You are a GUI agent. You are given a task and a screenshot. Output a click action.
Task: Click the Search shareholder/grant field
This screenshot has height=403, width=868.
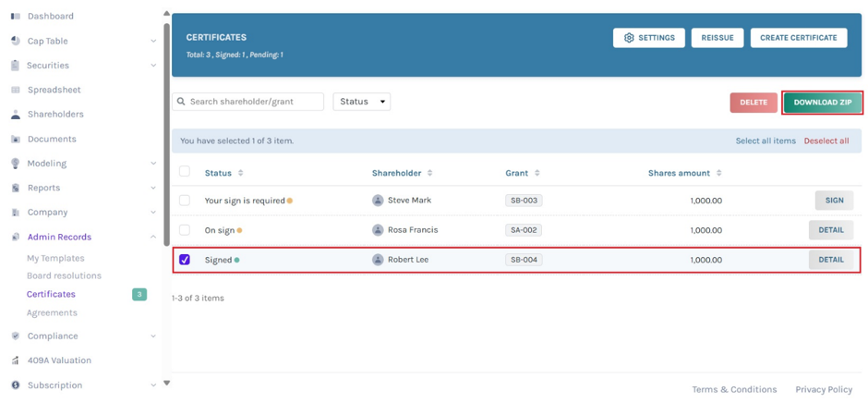(248, 102)
